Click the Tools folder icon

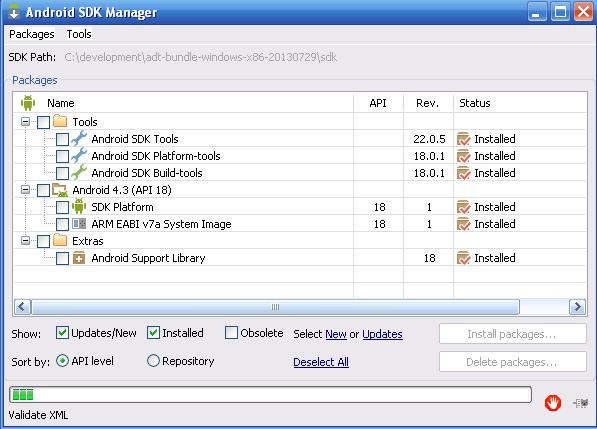(60, 121)
